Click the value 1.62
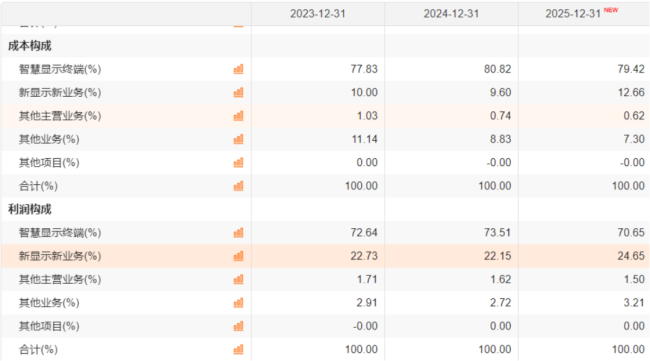Screen dimensions: 650x361 click(500, 279)
